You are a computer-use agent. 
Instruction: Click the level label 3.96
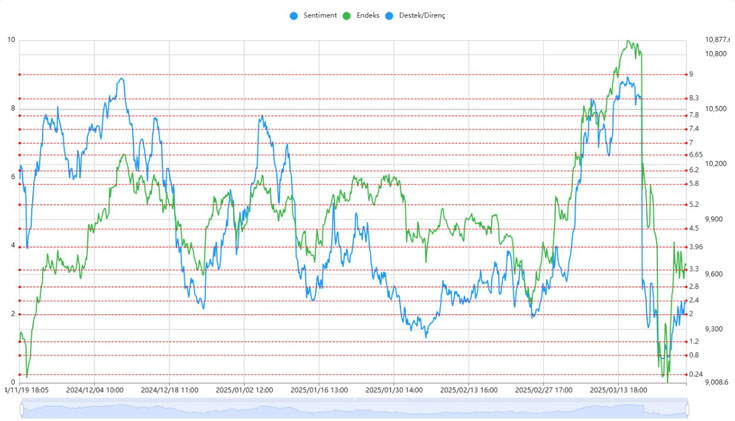[696, 247]
